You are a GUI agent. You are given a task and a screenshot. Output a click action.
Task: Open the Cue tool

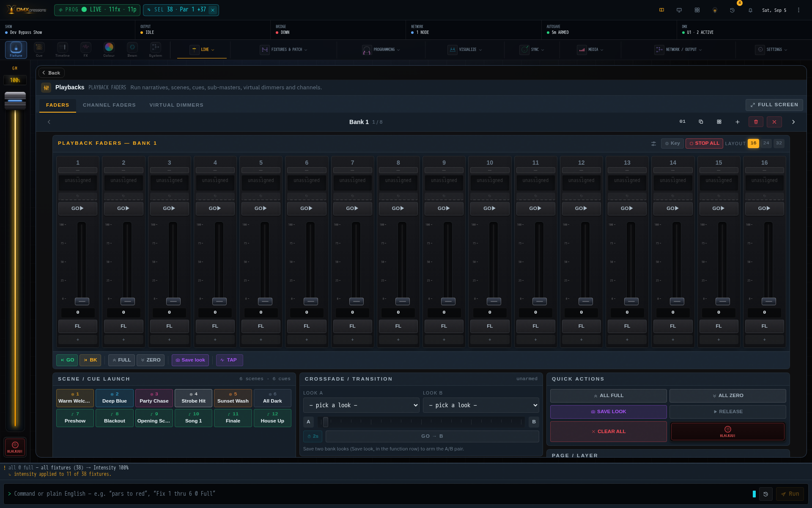[x=39, y=50]
